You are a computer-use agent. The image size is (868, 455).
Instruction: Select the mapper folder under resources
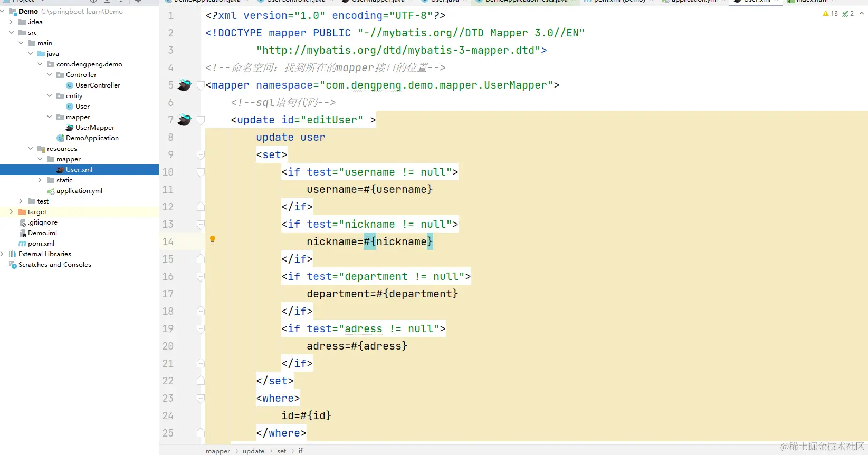coord(79,159)
